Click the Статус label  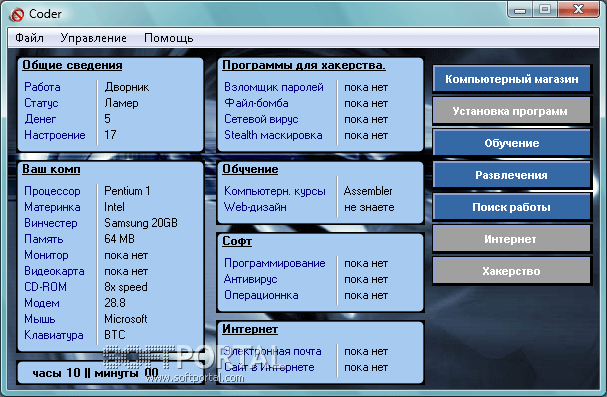pos(41,103)
